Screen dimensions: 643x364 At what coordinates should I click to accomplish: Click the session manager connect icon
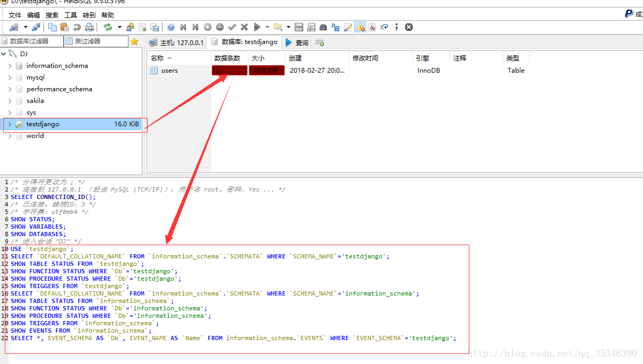14,27
